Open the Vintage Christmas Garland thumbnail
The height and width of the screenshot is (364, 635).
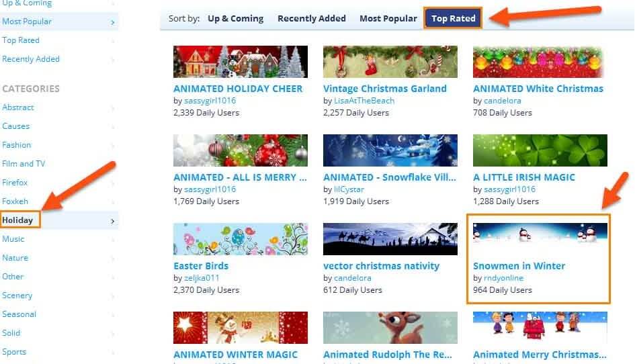tap(390, 62)
